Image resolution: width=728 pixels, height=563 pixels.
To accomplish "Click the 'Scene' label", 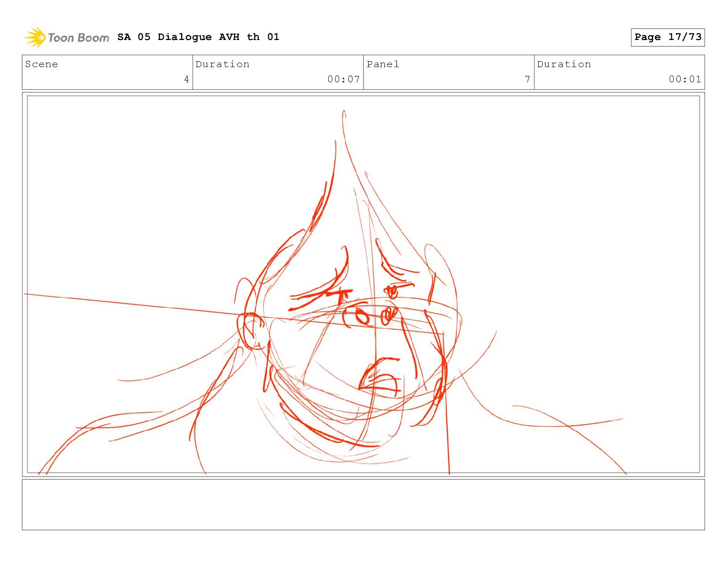I will pos(41,64).
